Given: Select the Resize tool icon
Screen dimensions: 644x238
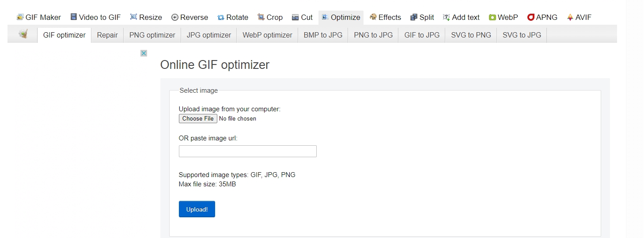Looking at the screenshot, I should click(x=133, y=17).
